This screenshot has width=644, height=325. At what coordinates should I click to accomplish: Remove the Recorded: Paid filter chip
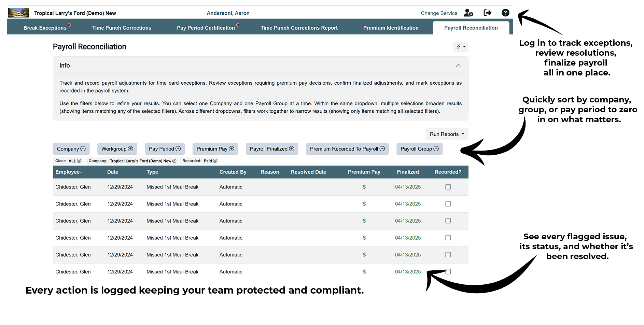point(215,161)
